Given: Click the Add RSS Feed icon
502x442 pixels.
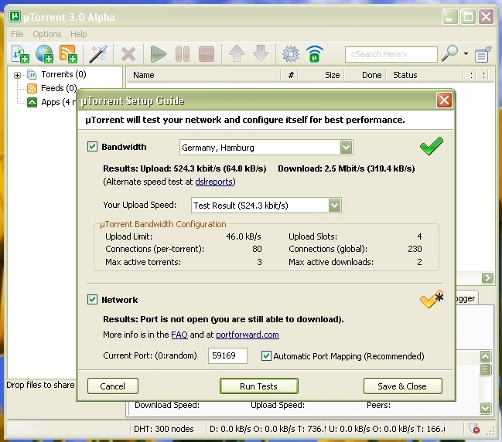Looking at the screenshot, I should pos(68,54).
